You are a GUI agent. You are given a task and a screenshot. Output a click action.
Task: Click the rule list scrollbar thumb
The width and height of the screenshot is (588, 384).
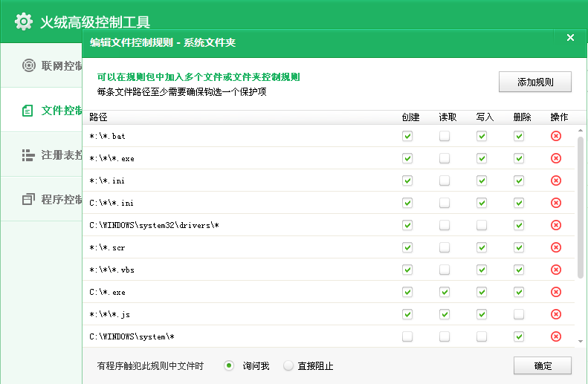click(x=580, y=207)
